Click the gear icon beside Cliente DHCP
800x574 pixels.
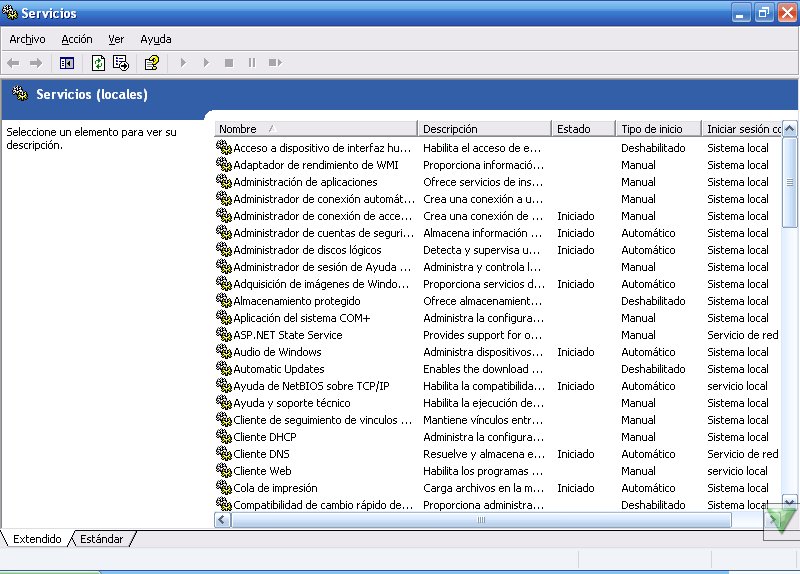[223, 437]
